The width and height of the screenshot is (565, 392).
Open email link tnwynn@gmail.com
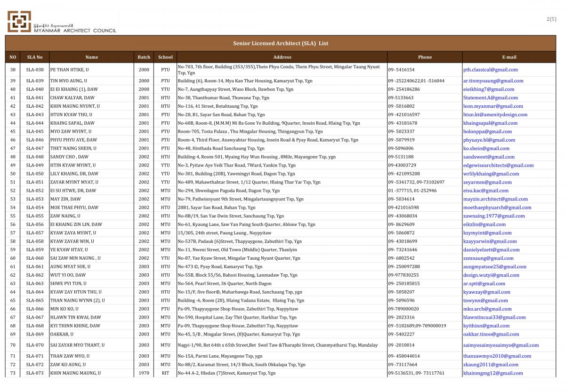[x=485, y=301]
